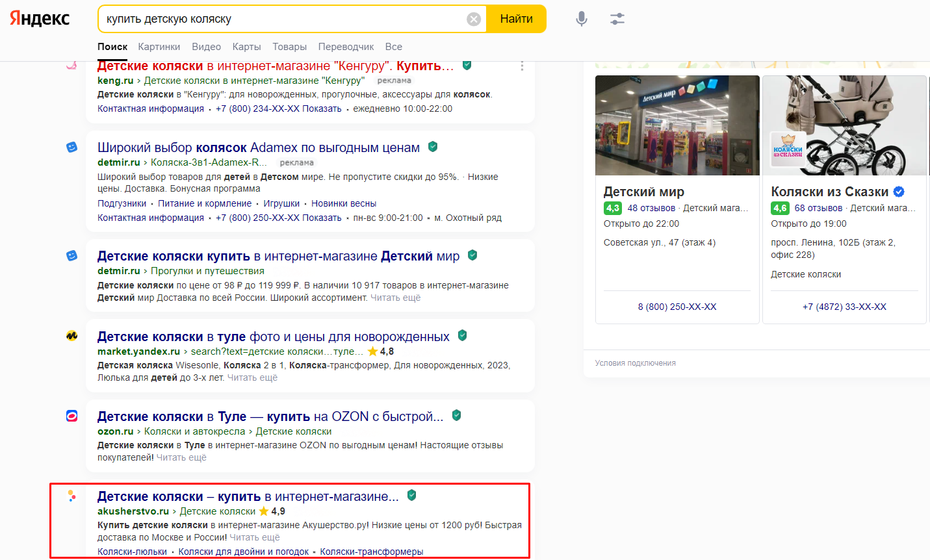The image size is (930, 560).
Task: Click the Яндекс logo
Action: pyautogui.click(x=40, y=19)
